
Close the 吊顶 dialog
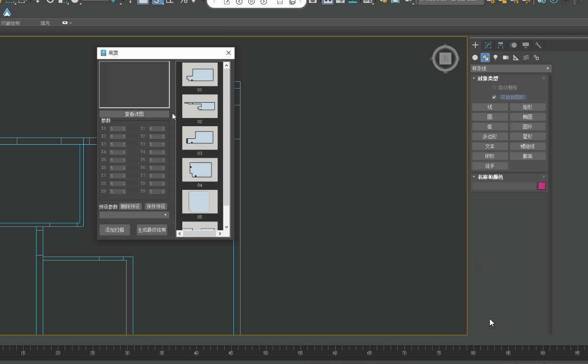(x=228, y=53)
